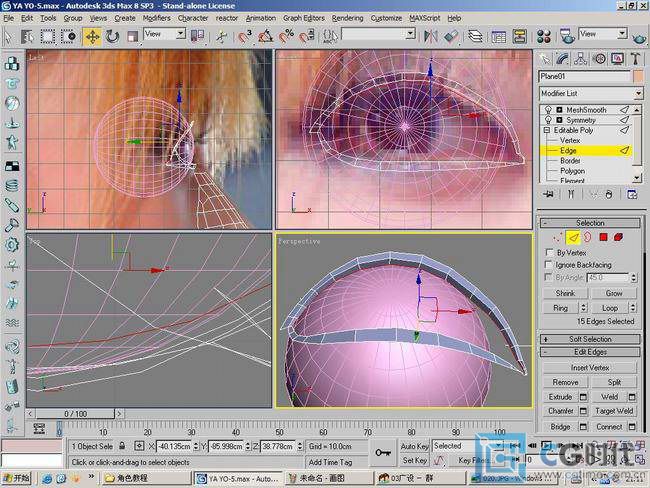This screenshot has width=650, height=488.
Task: Enable the Ignore Backfacing checkbox
Action: [x=548, y=265]
